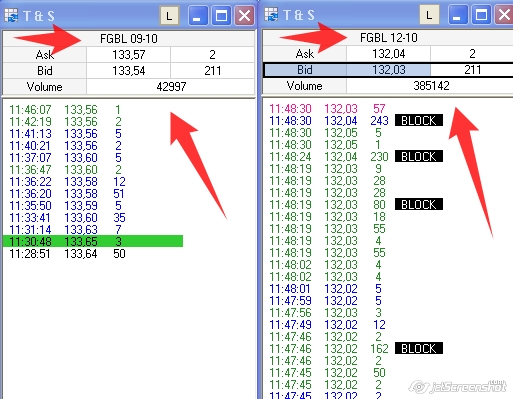The width and height of the screenshot is (513, 399).
Task: Select 11:48:19 trade with size 9
Action: (327, 169)
